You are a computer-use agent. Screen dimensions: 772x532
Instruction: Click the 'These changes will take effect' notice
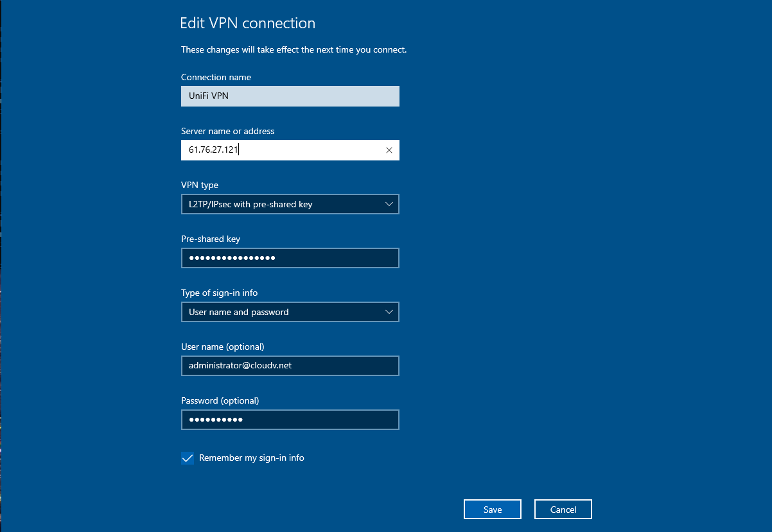(x=294, y=49)
